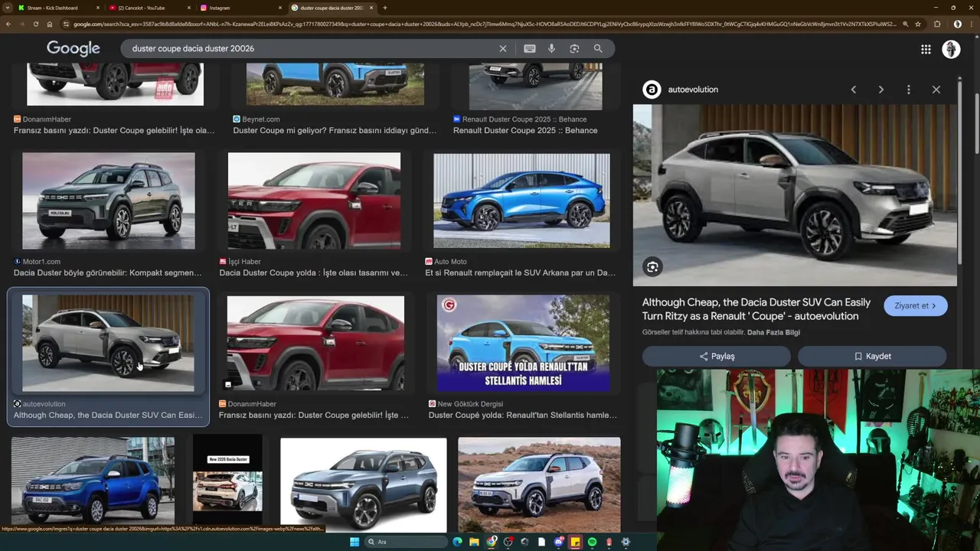Open the browser zoom indicator icon
980x551 pixels.
tap(906, 24)
